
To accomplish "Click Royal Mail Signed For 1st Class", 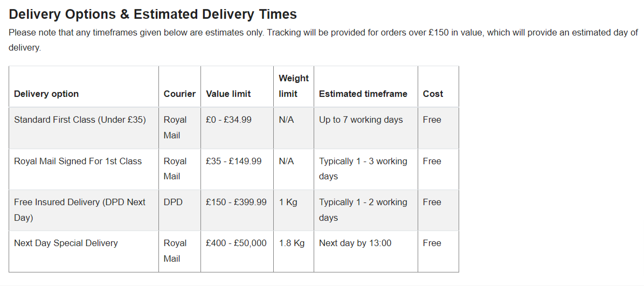I will (x=78, y=161).
